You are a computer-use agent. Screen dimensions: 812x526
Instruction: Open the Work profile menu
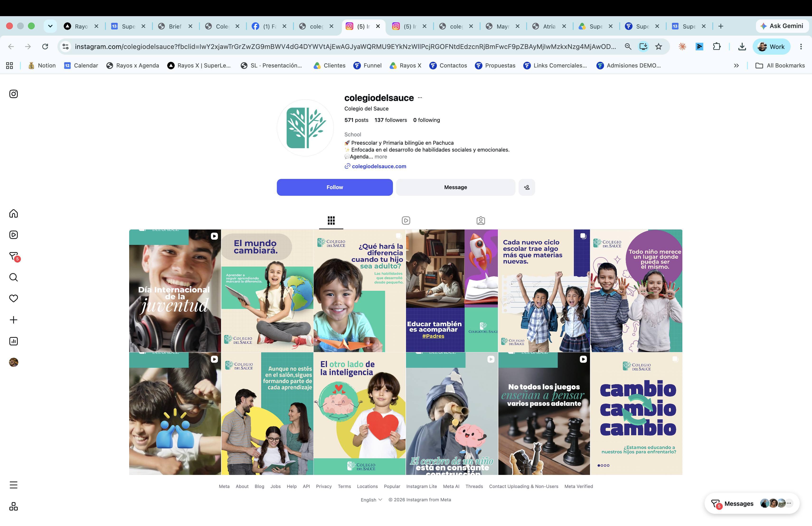point(771,46)
